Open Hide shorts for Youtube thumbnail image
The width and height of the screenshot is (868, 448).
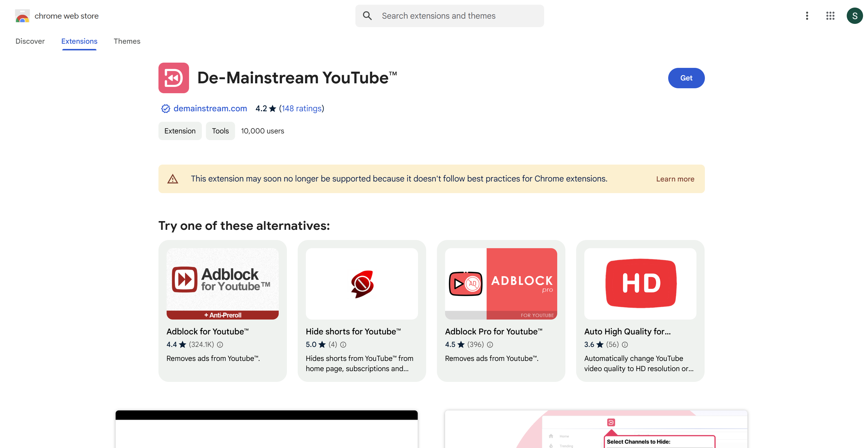tap(362, 284)
